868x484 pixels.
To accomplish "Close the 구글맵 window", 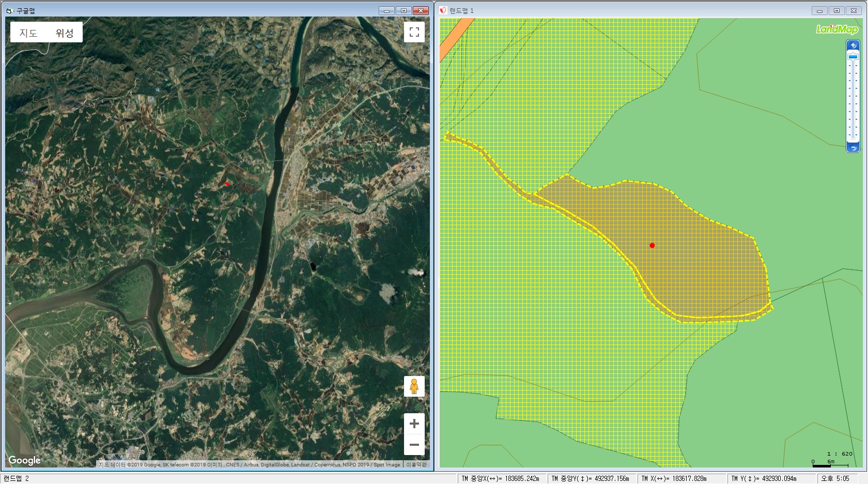I will point(421,10).
